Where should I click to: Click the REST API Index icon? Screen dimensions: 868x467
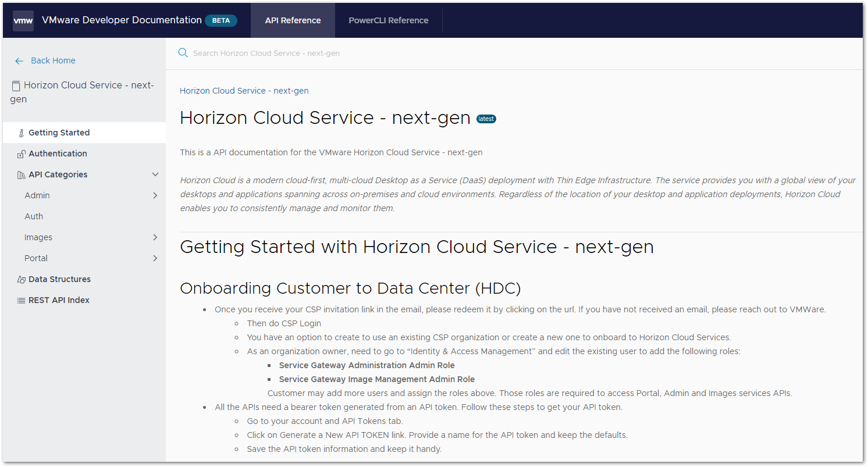point(20,300)
